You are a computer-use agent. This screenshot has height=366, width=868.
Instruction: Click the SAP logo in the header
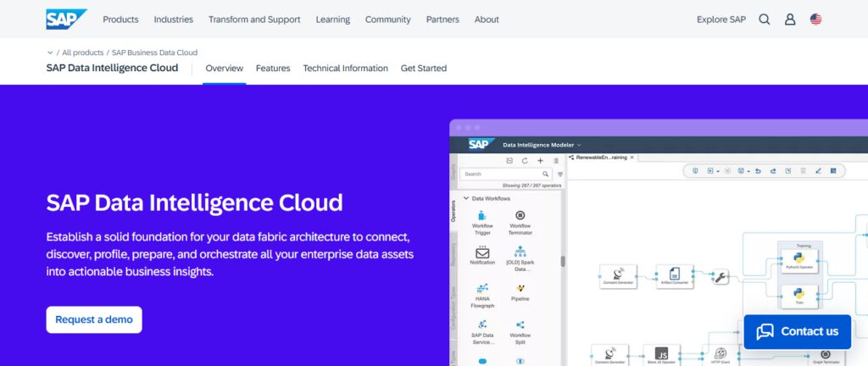66,19
